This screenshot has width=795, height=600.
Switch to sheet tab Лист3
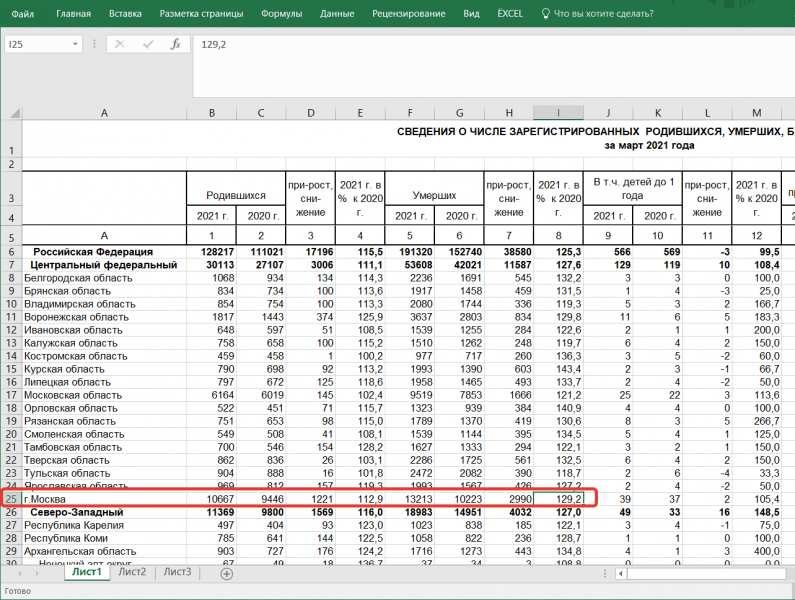click(177, 572)
